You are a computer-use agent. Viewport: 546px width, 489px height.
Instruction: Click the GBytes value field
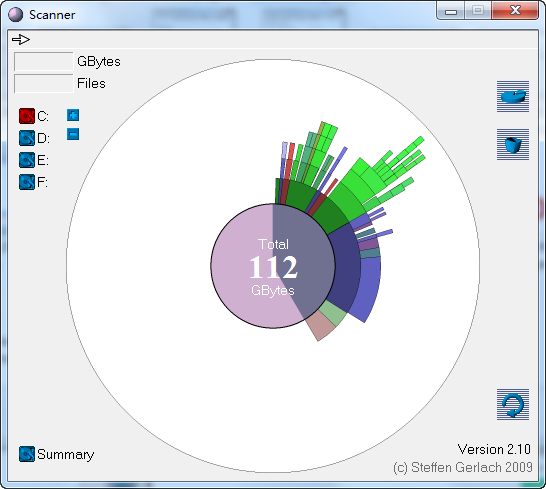[x=44, y=62]
